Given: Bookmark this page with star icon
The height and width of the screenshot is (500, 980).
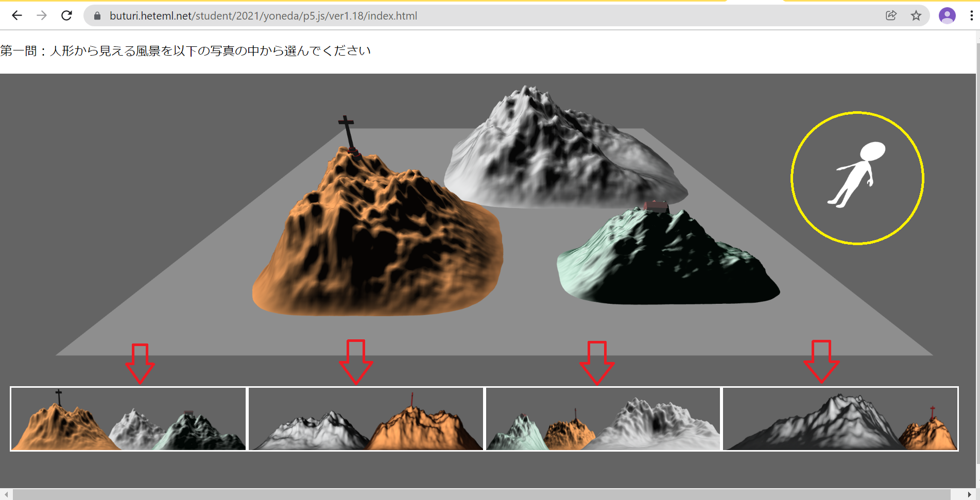Looking at the screenshot, I should pos(916,15).
